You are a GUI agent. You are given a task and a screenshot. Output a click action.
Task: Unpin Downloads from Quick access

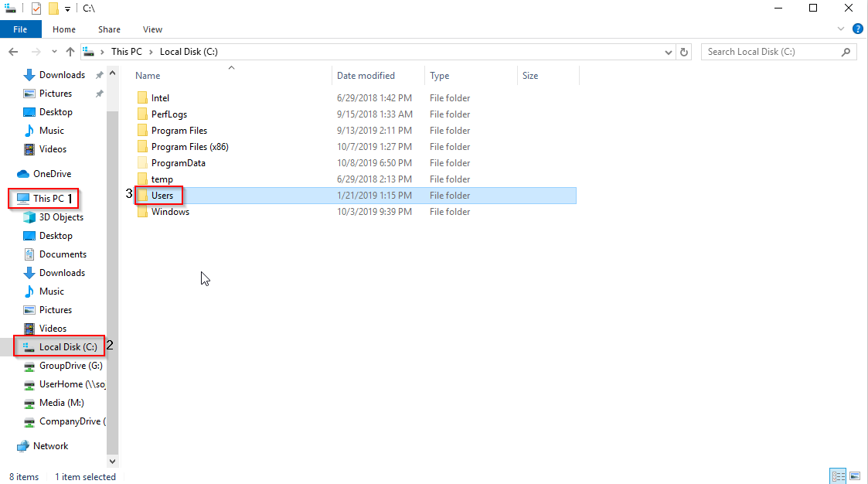pyautogui.click(x=98, y=74)
